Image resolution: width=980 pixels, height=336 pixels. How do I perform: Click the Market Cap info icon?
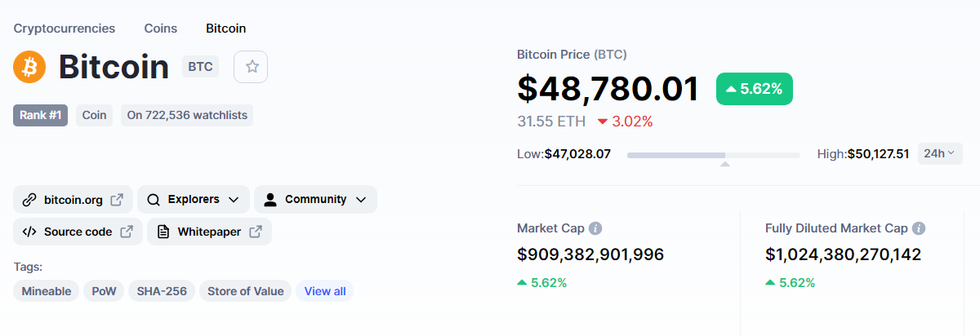pos(596,229)
